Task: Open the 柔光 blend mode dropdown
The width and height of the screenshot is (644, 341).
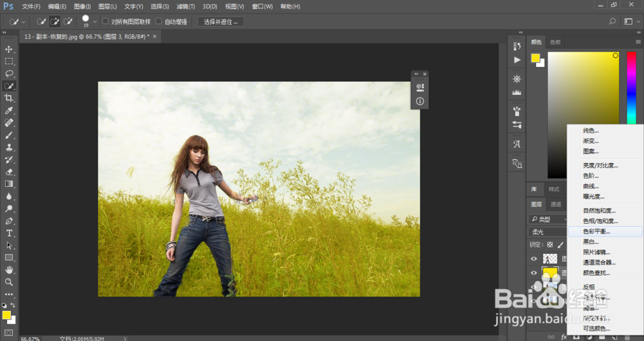Action: point(548,232)
